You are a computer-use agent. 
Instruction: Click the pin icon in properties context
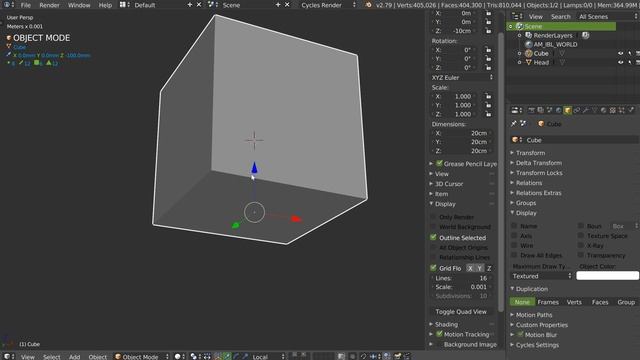(514, 123)
